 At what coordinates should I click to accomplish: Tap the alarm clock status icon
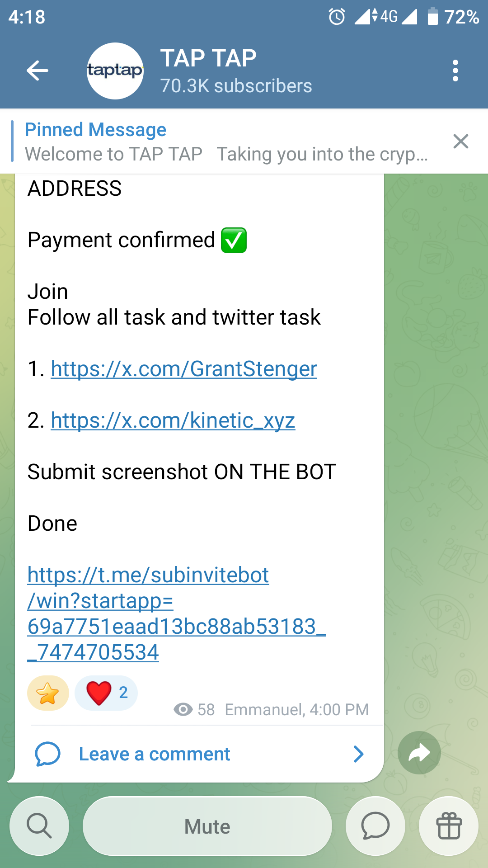coord(337,17)
